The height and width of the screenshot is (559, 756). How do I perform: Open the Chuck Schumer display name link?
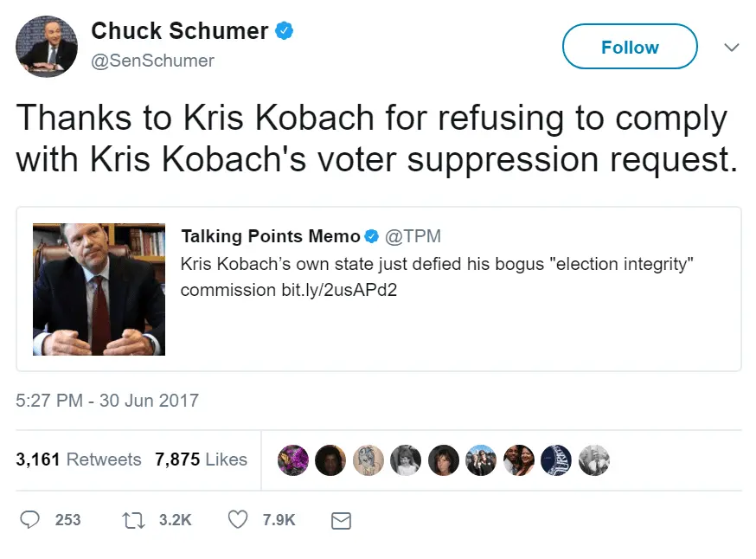[179, 31]
